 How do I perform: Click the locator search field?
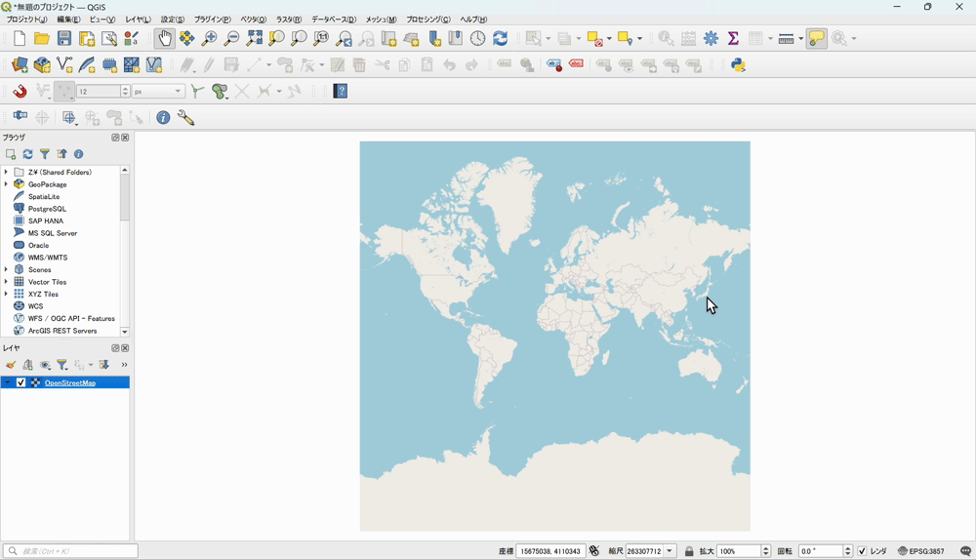[x=70, y=551]
